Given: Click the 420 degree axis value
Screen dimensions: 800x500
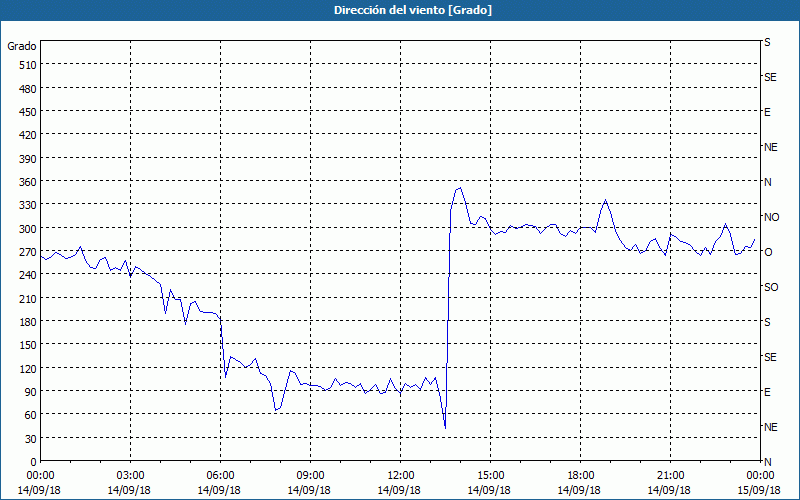Looking at the screenshot, I should 29,135.
